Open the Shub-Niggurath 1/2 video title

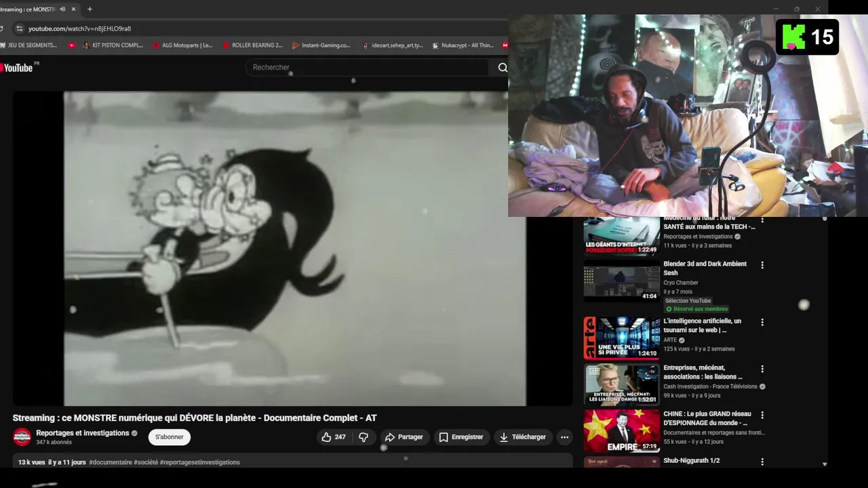coord(692,461)
